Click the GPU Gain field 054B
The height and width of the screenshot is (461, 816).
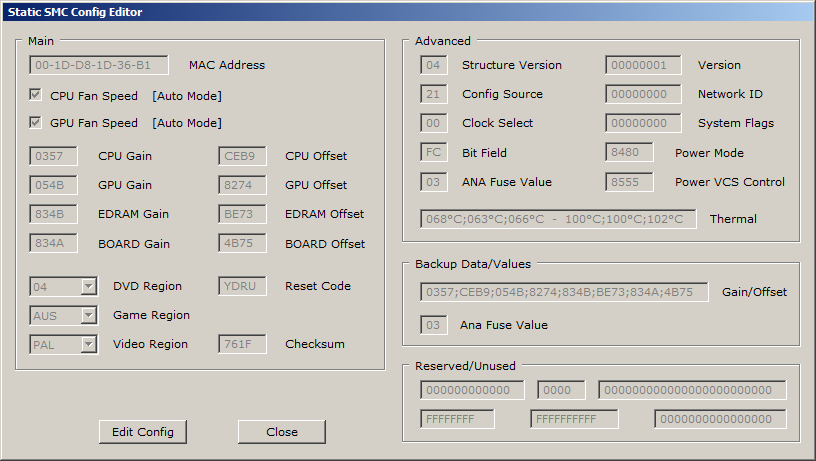53,185
